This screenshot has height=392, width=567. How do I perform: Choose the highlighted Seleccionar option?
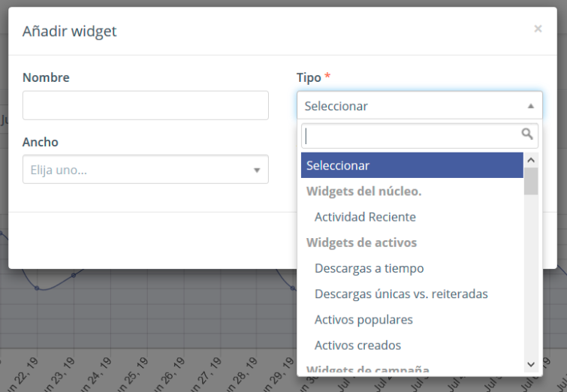[x=412, y=165]
